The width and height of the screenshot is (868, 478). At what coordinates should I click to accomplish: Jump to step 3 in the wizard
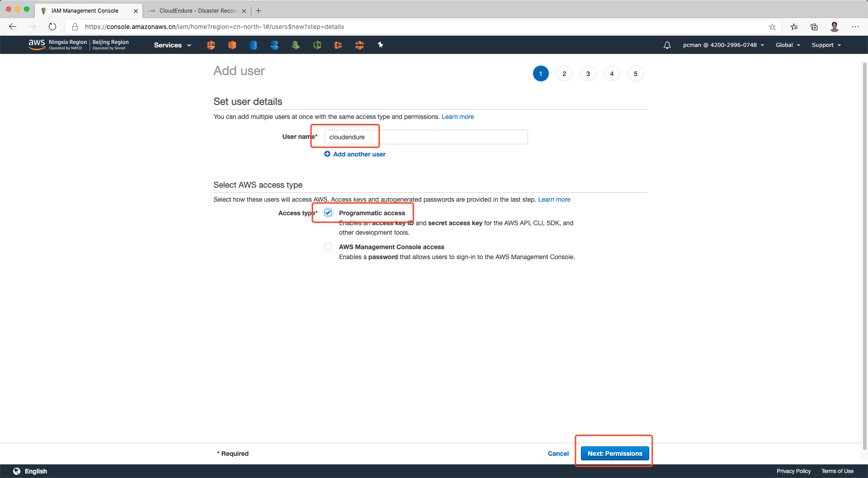pyautogui.click(x=588, y=74)
